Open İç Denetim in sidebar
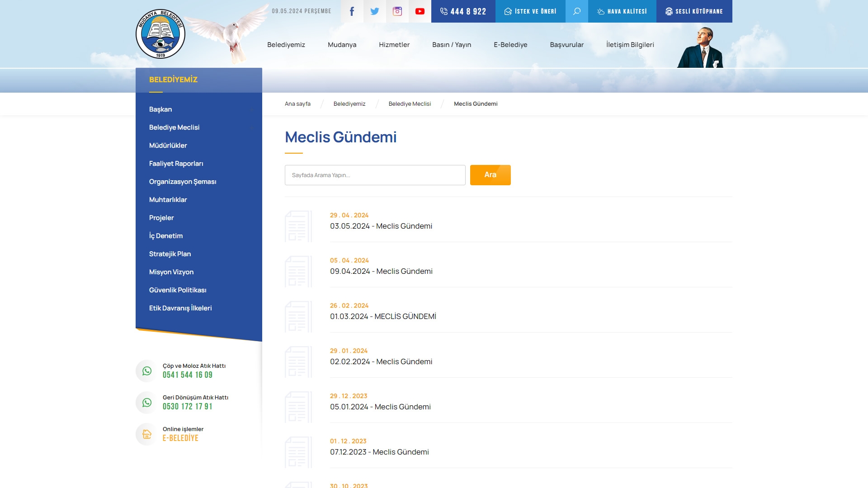This screenshot has height=488, width=868. pos(166,236)
